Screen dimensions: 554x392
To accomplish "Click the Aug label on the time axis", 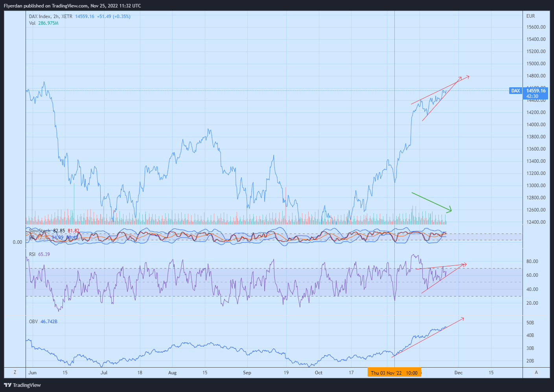I will click(x=172, y=373).
